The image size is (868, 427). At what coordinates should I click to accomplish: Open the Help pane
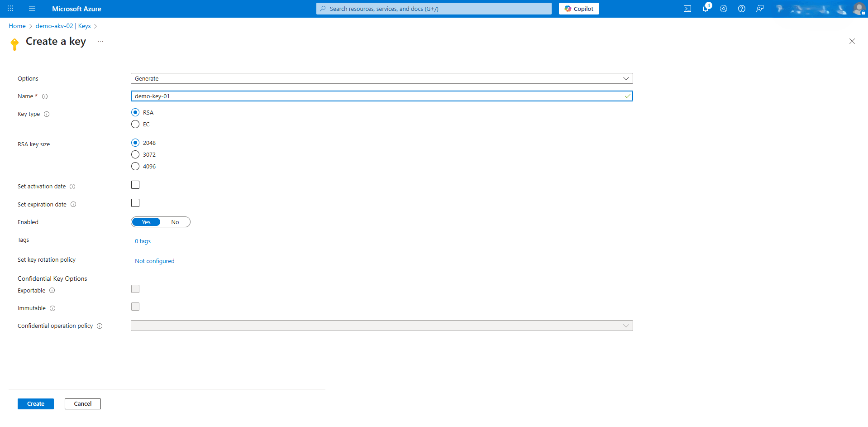(741, 9)
